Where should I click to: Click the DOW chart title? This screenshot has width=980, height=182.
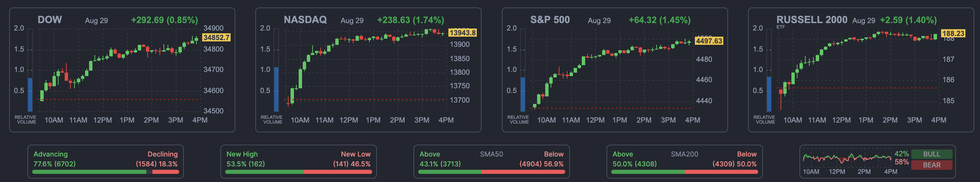tap(49, 20)
